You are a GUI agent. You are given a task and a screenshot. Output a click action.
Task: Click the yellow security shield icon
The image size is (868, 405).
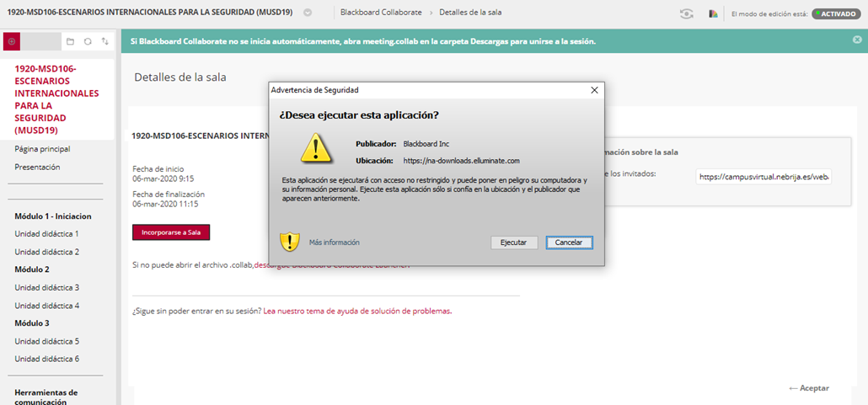click(x=290, y=242)
